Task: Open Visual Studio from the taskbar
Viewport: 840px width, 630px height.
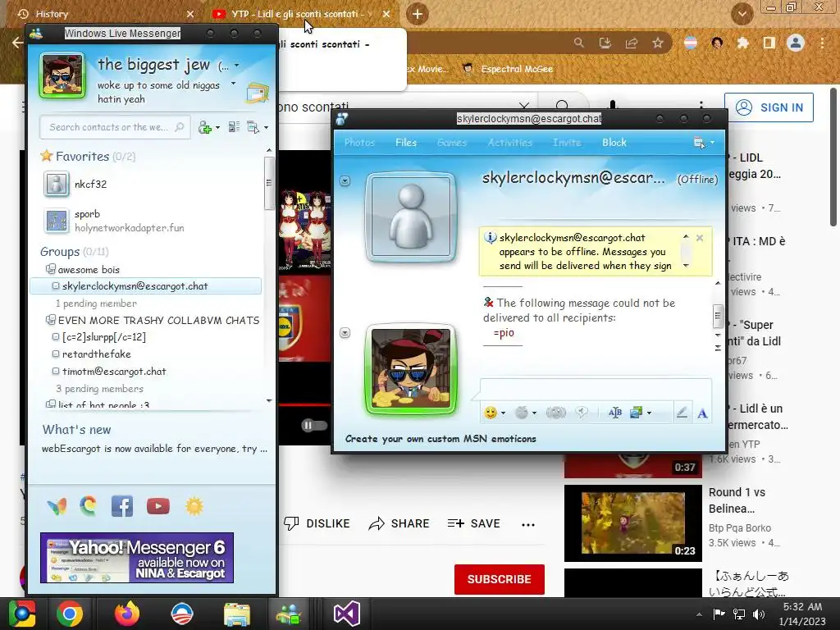Action: coord(347,614)
